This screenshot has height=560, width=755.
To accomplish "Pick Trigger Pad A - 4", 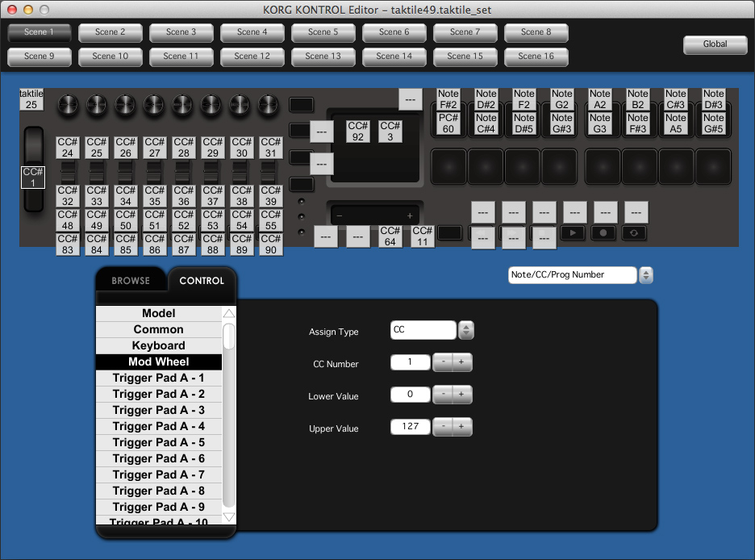I will coord(159,427).
